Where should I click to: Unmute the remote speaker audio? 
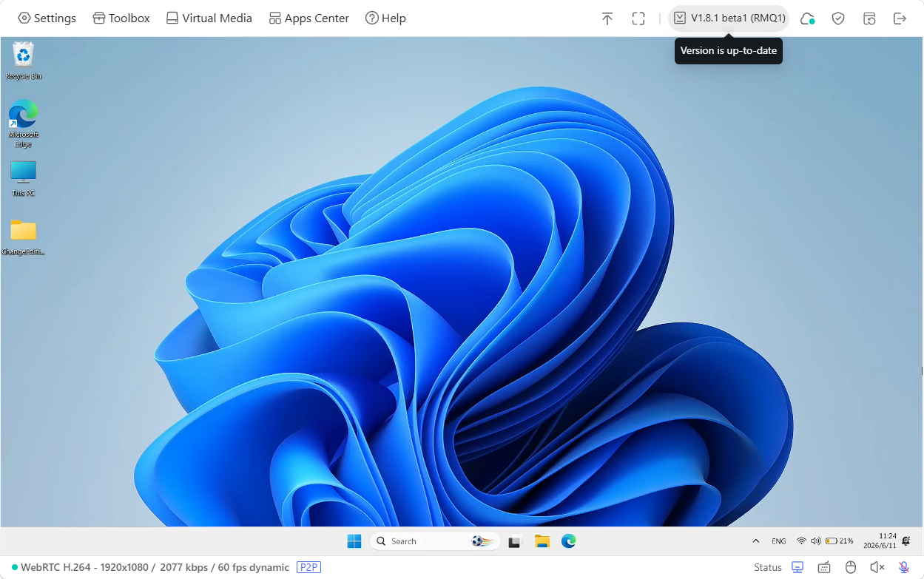[x=877, y=567]
